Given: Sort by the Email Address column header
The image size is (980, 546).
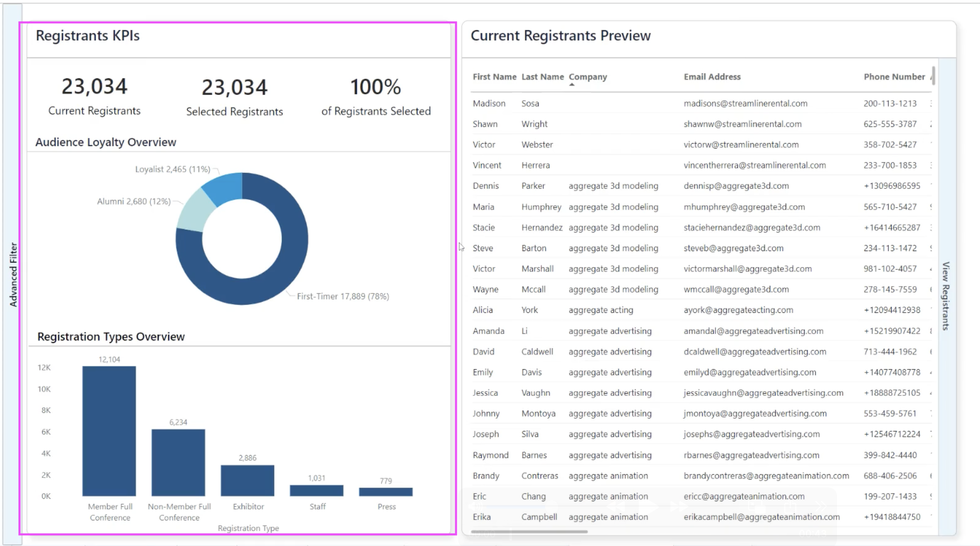Looking at the screenshot, I should point(712,77).
